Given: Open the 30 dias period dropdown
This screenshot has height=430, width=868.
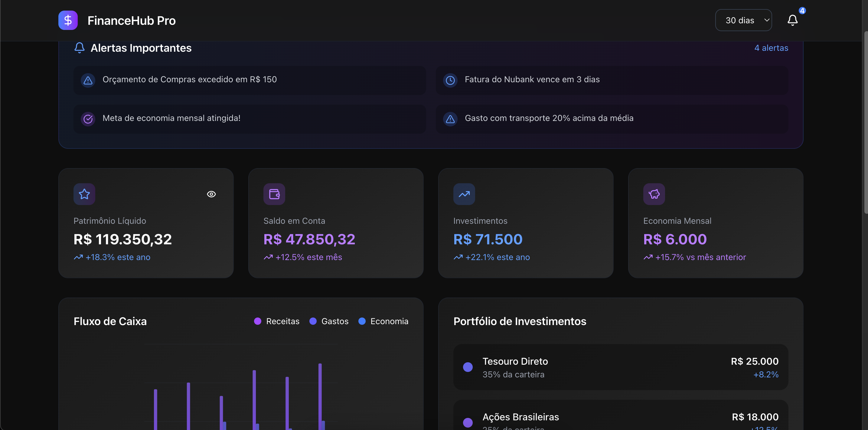Looking at the screenshot, I should [743, 20].
